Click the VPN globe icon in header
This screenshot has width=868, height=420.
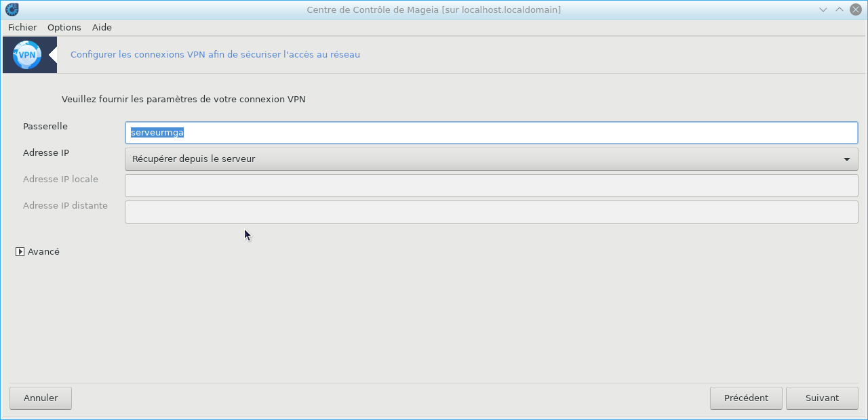pos(27,55)
